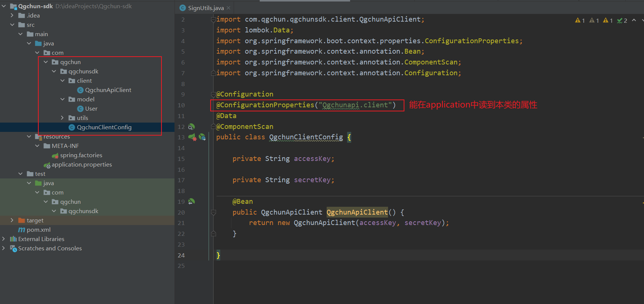Select spring.factories in project tree

[81, 155]
